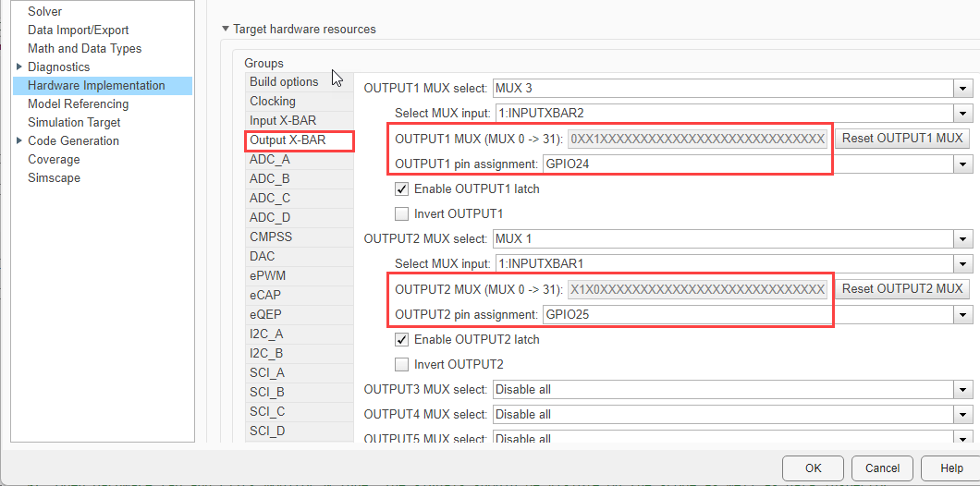
Task: Select Output X-BAR group
Action: [300, 140]
